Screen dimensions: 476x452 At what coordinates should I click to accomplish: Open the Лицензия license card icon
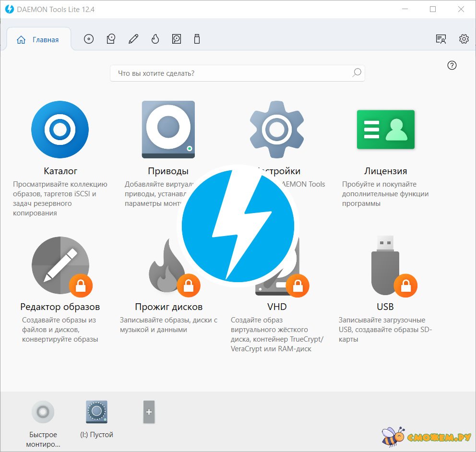point(385,130)
